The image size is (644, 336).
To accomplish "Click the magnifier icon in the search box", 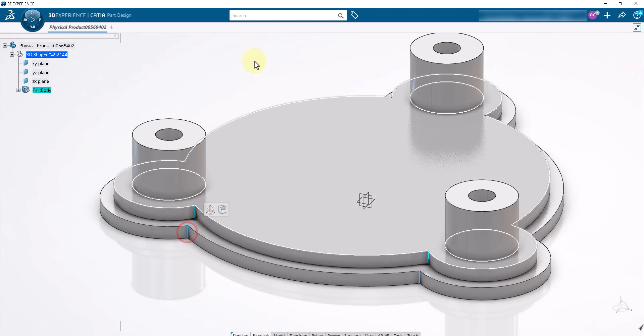I will click(x=341, y=16).
